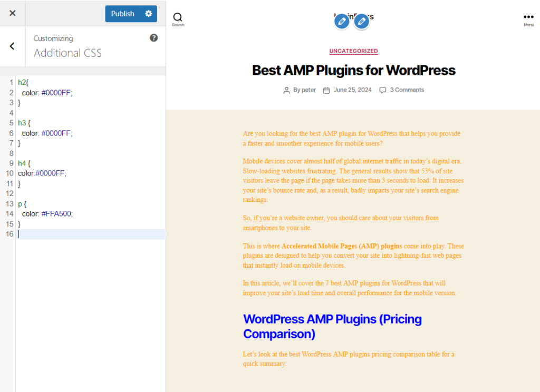540x392 pixels.
Task: Open the author link 'peter'
Action: [308, 90]
